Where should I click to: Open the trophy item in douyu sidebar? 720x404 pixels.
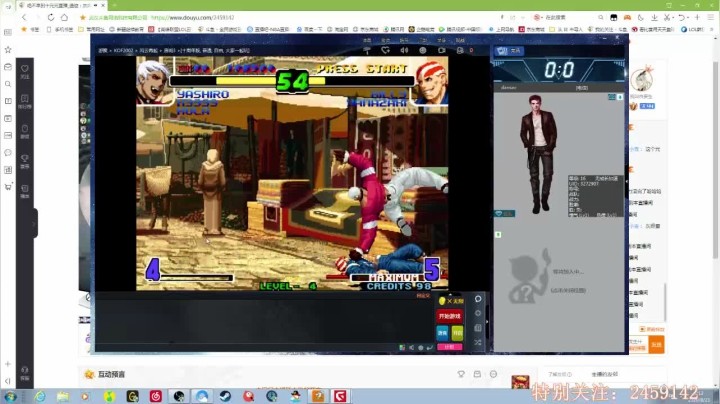25,161
